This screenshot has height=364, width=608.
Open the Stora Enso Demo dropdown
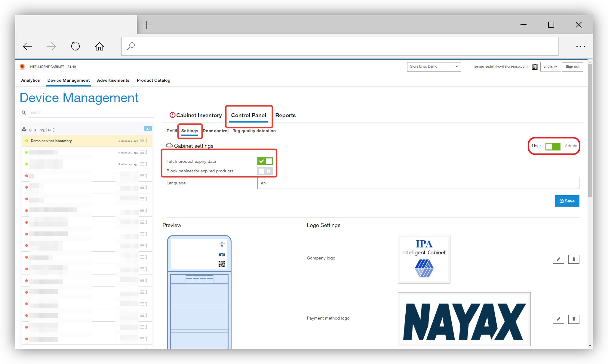[x=434, y=67]
